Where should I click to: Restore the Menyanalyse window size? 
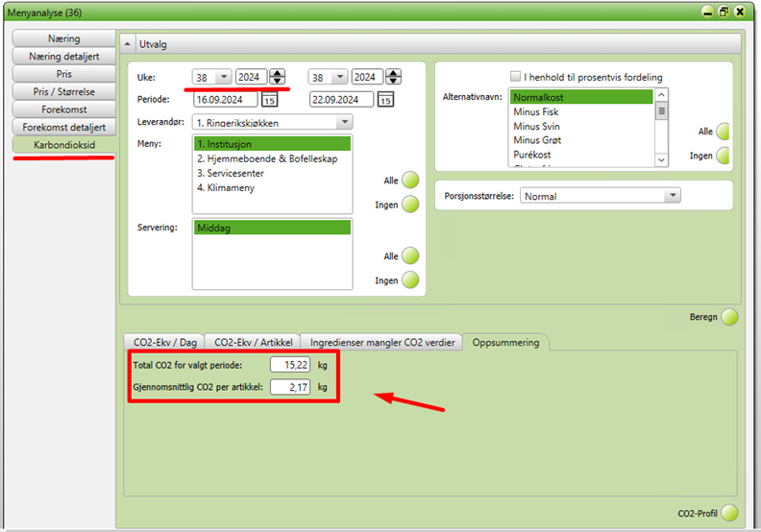point(724,12)
